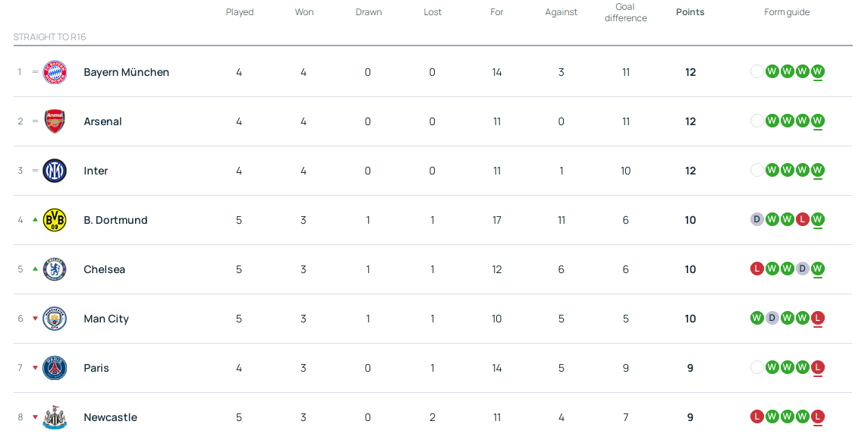Select the Goal difference column header
Viewport: 868px width, 440px height.
click(x=625, y=12)
